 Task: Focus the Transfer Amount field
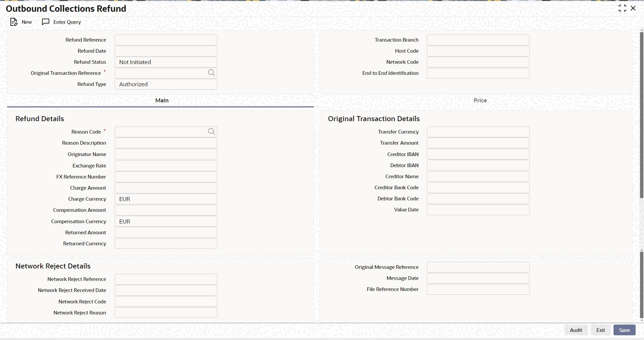[x=478, y=143]
